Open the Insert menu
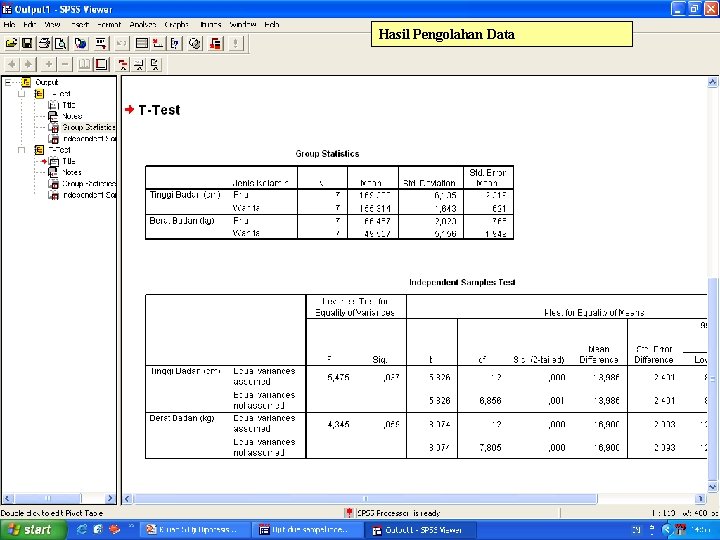Viewport: 720px width, 540px height. [79, 24]
